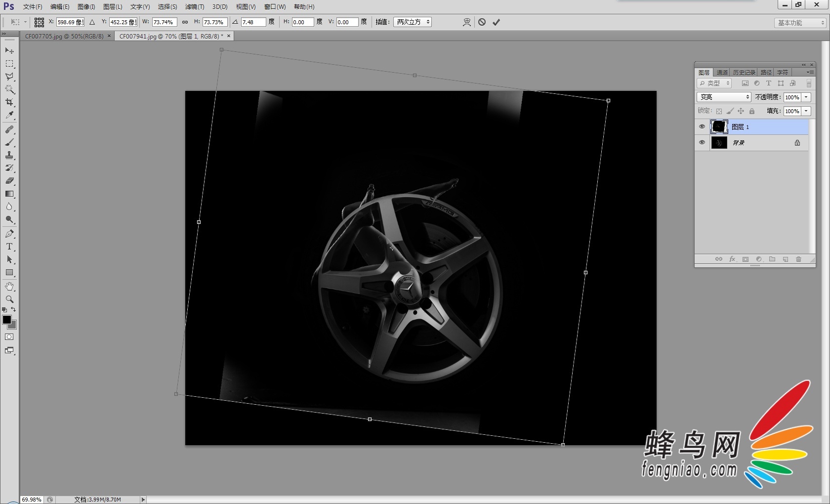Cancel the transform in options bar
This screenshot has height=504, width=830.
pos(482,22)
